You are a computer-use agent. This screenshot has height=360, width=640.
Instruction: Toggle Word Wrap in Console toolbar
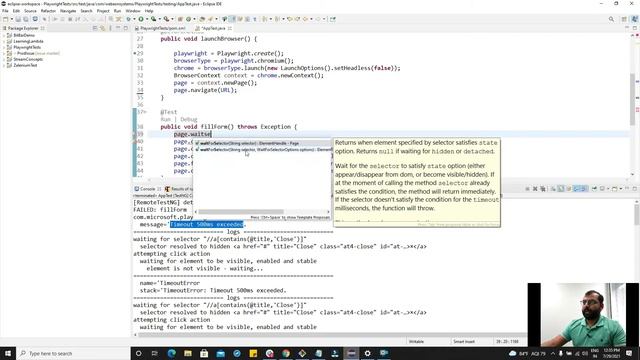point(569,189)
